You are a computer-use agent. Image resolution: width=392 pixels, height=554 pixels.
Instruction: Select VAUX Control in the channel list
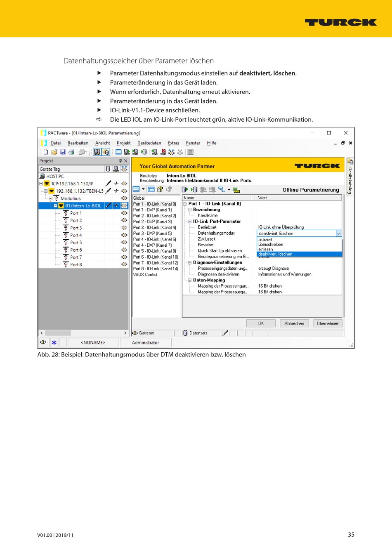[145, 274]
